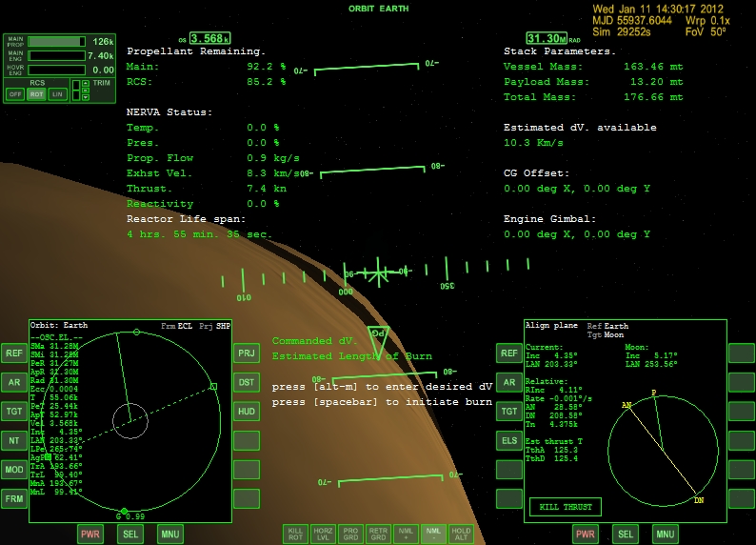Screen dimensions: 756x545
Task: Click the 31.30M RAD radius readout
Action: click(x=547, y=38)
